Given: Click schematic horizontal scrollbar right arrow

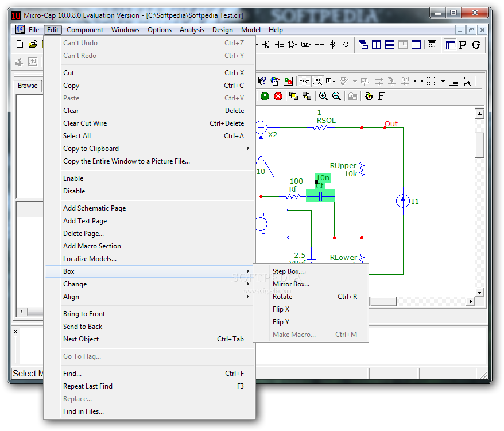Looking at the screenshot, I should 470,301.
